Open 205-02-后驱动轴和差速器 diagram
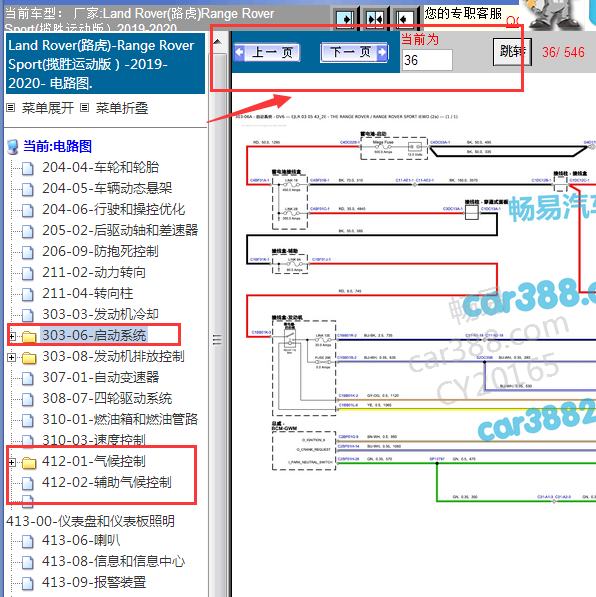Image resolution: width=596 pixels, height=597 pixels. (120, 230)
